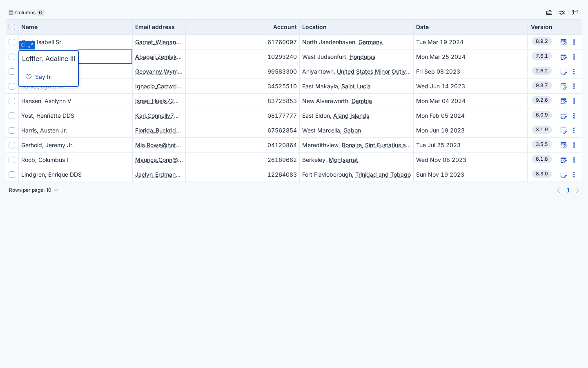The image size is (588, 368).
Task: Go to the previous page arrow
Action: click(x=559, y=190)
